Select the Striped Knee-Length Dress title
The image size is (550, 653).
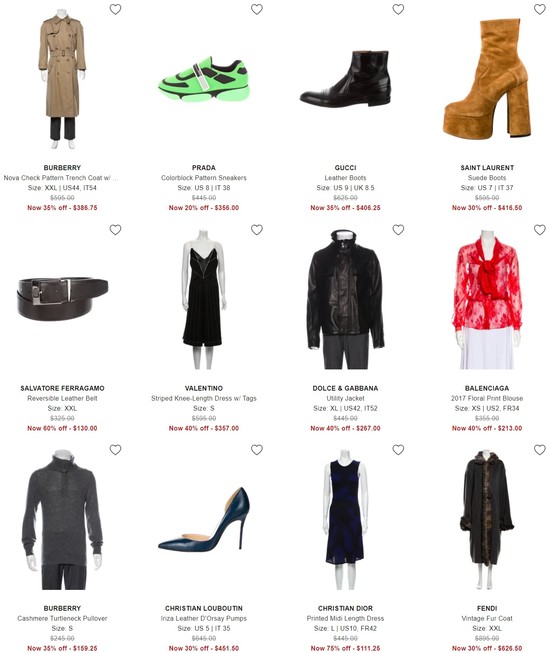coord(204,398)
